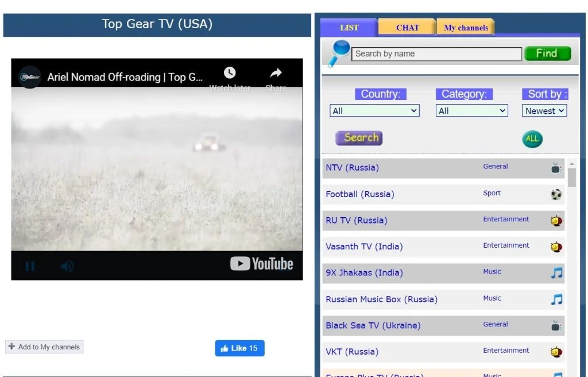This screenshot has width=588, height=377.
Task: Click the entertainment smiley icon for RU TV
Action: [x=556, y=220]
